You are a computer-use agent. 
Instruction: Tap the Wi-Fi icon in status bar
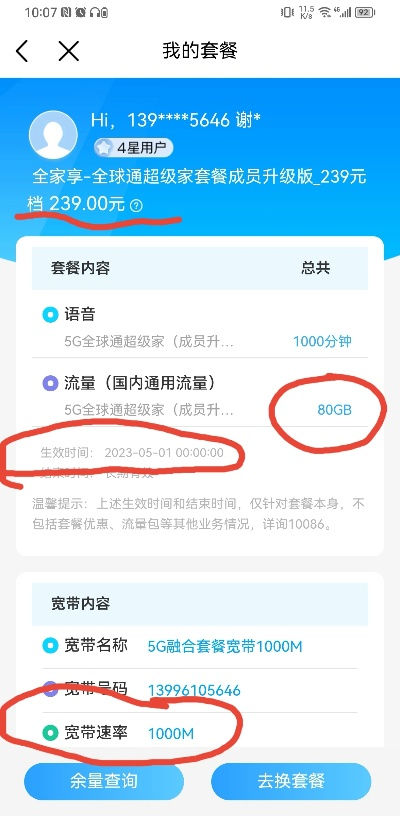(325, 12)
